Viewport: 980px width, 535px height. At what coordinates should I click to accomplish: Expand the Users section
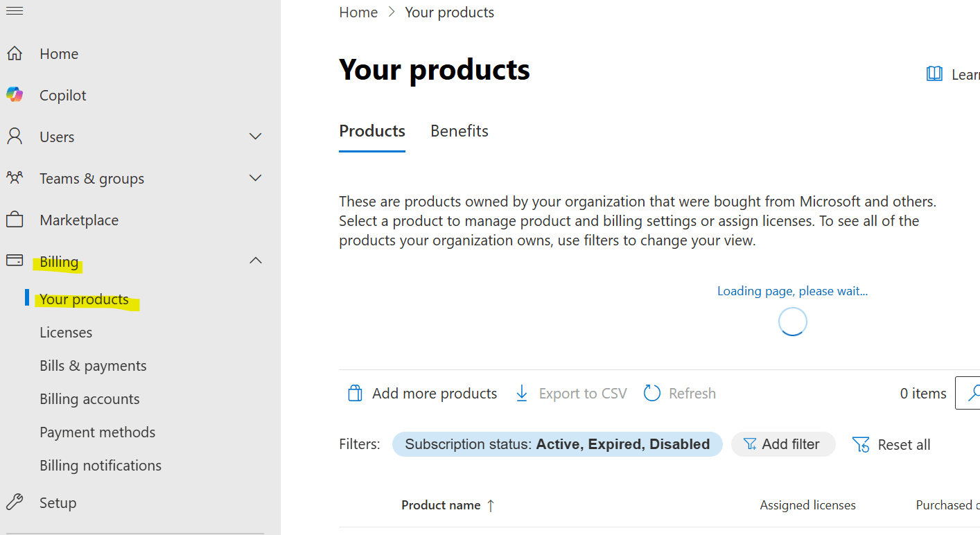[x=255, y=137]
